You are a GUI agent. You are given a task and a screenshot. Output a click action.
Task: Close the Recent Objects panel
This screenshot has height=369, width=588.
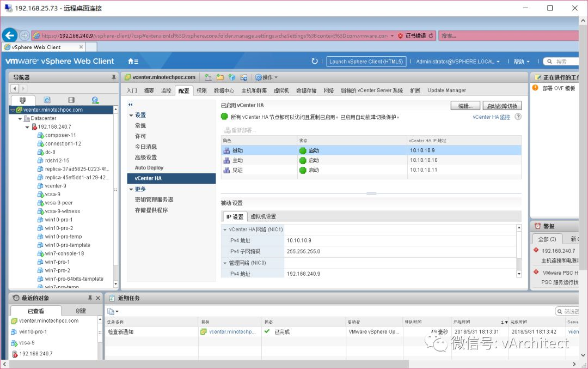click(x=98, y=298)
